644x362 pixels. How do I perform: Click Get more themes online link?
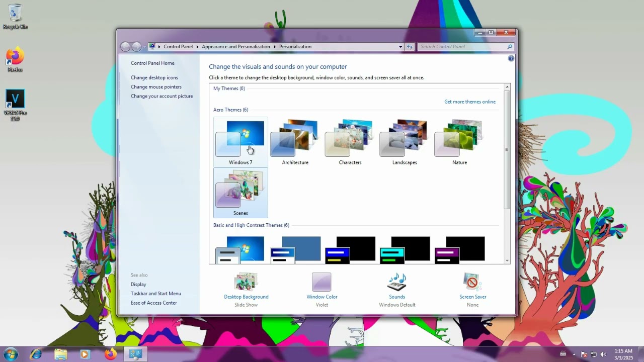[470, 102]
